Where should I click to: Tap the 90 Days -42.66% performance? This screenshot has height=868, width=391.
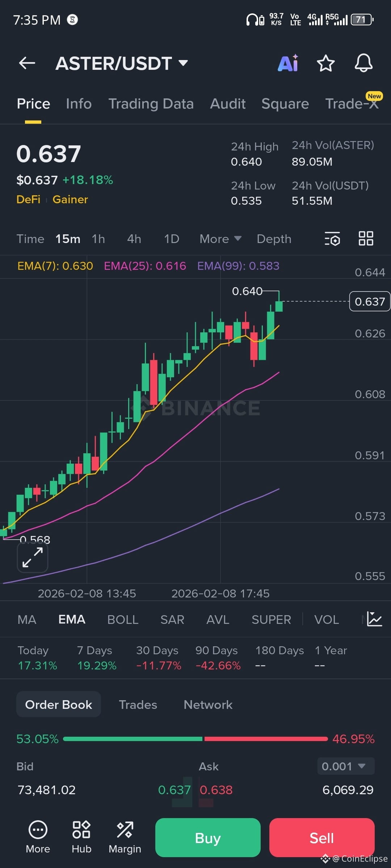(218, 658)
